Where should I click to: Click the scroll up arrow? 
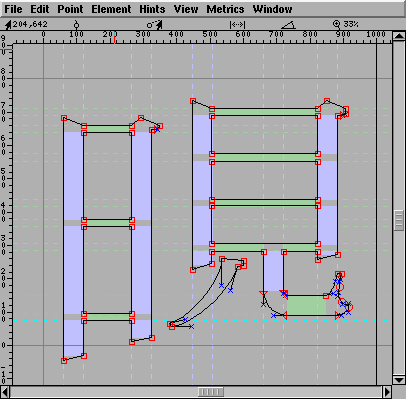coord(399,36)
